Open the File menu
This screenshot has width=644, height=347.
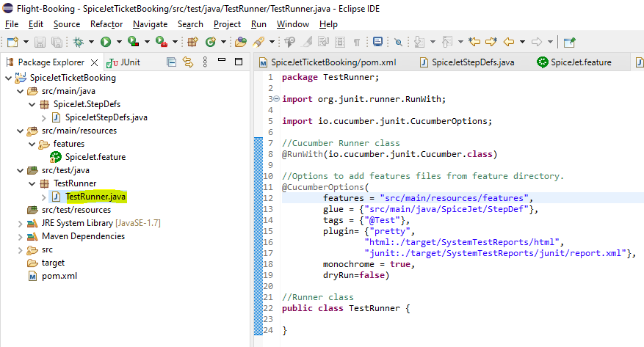tap(12, 24)
